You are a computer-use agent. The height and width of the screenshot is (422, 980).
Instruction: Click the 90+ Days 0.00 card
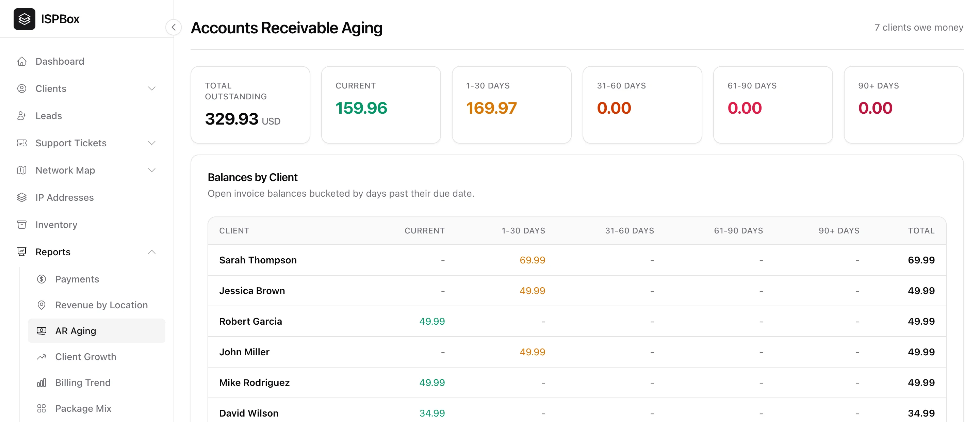click(903, 104)
